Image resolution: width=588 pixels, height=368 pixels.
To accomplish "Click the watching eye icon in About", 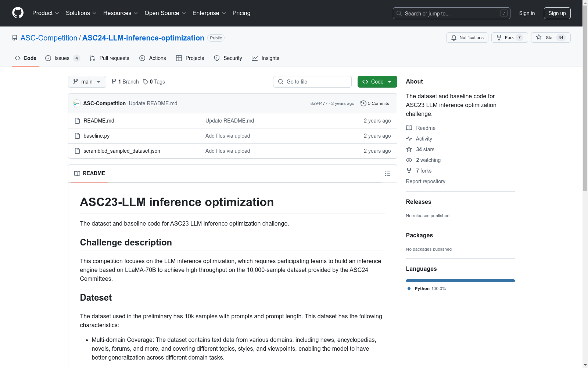I will (409, 160).
